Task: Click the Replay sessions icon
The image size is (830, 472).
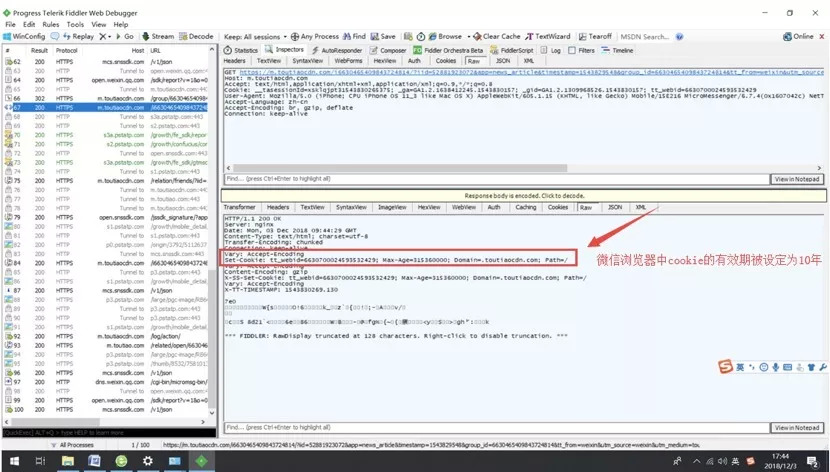Action: pos(72,36)
